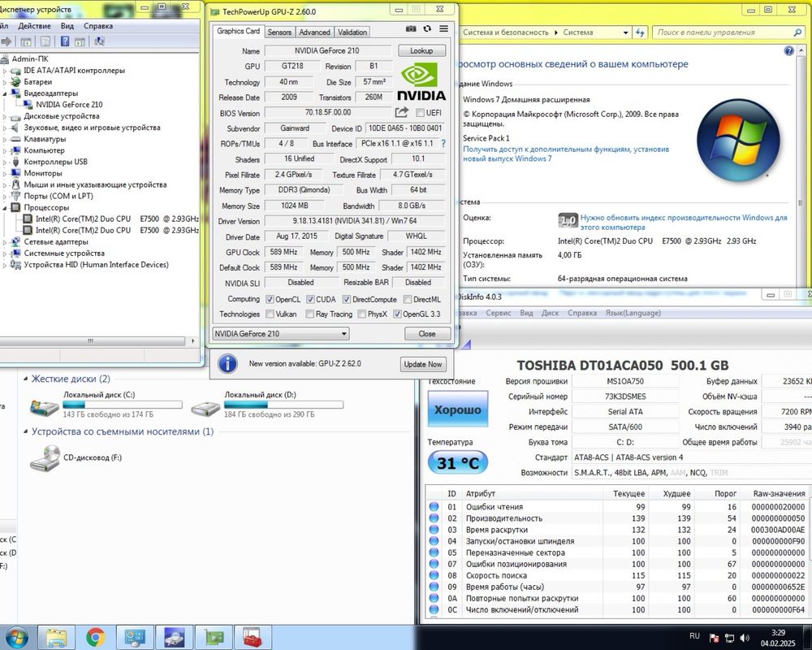Open the Сервис menu in CrystalDiskInfo

[x=498, y=313]
